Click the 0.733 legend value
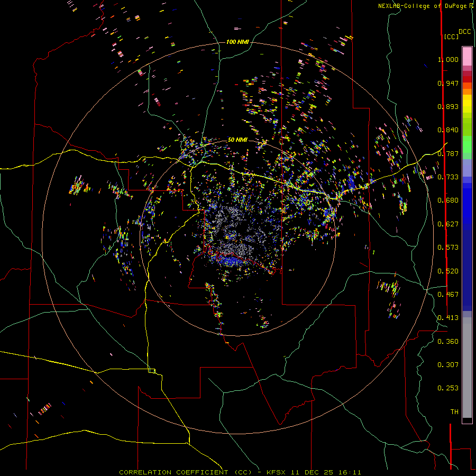The height and width of the screenshot is (476, 476). 448,177
